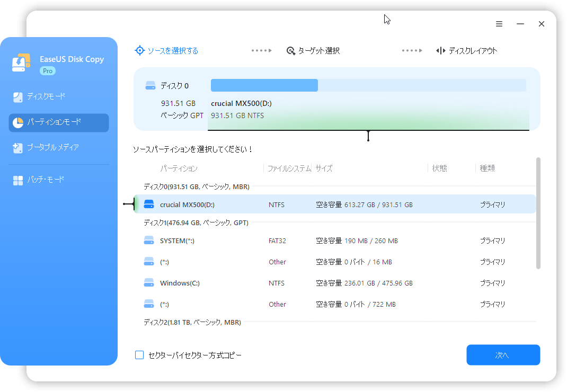567x392 pixels.
Task: Click the partition list vertical scrollbar
Action: tap(538, 213)
